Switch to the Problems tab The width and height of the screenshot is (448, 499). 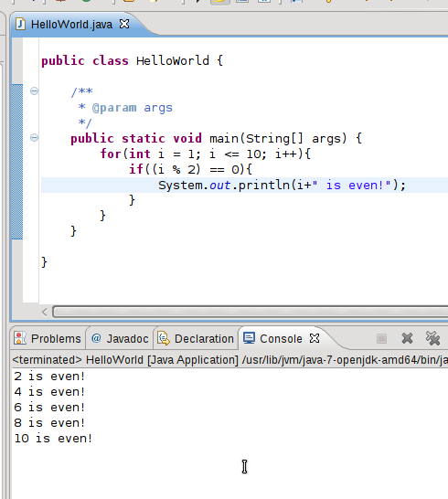48,338
